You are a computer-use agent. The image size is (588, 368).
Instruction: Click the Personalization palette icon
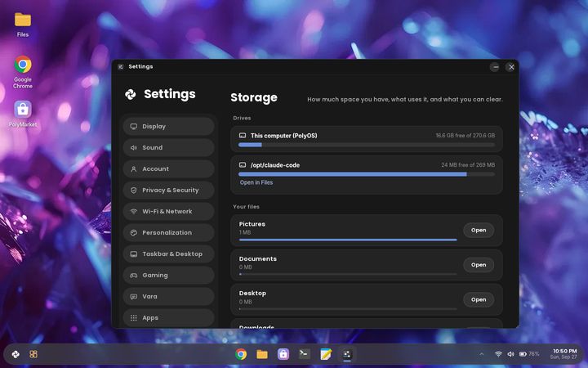click(133, 233)
